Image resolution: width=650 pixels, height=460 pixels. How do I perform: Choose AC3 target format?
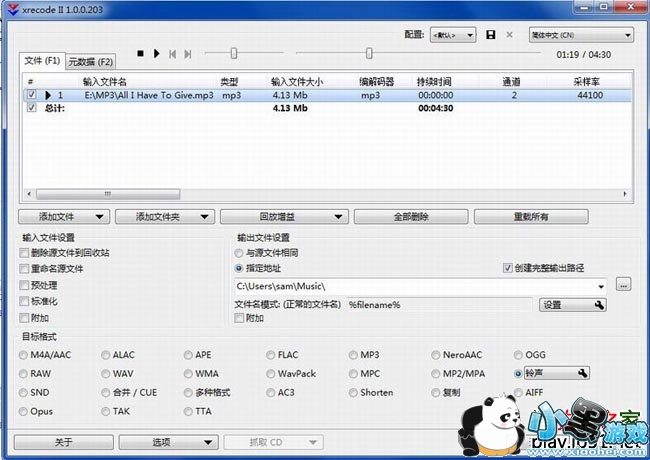[271, 392]
